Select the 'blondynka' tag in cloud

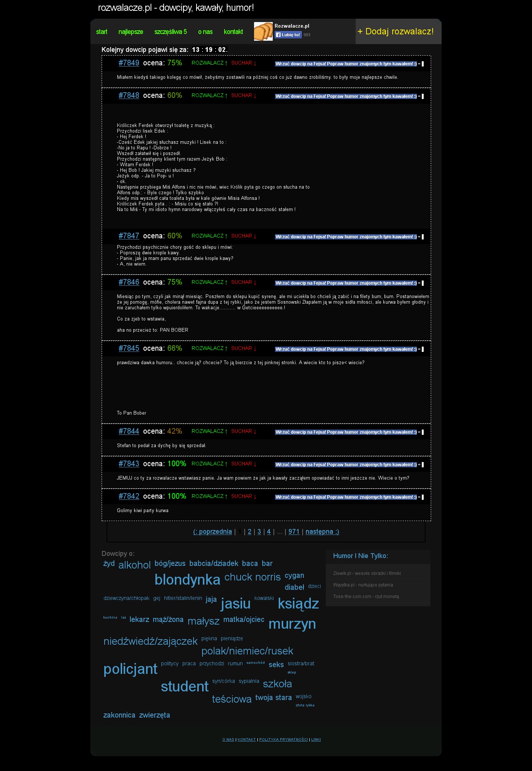click(x=187, y=579)
